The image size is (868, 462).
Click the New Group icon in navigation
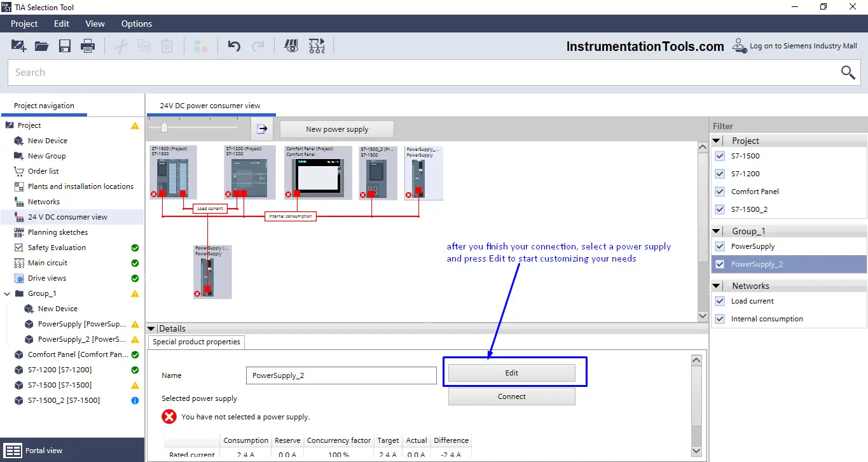click(x=18, y=156)
